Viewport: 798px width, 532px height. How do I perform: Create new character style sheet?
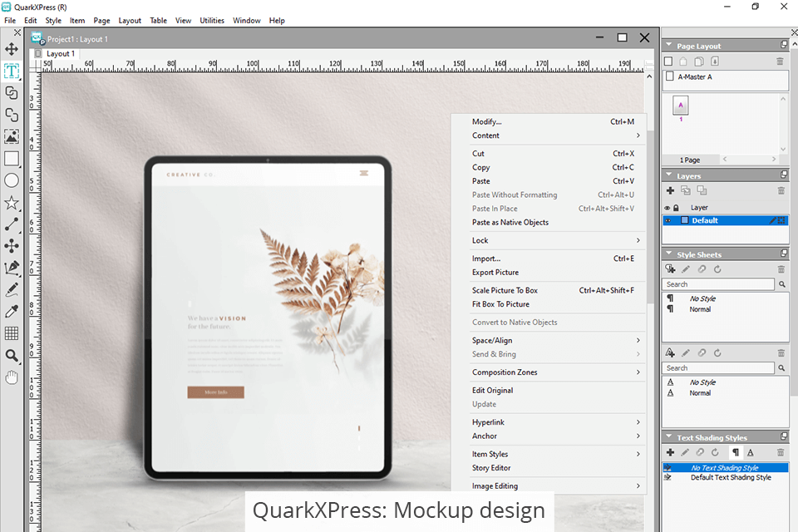[x=670, y=352]
